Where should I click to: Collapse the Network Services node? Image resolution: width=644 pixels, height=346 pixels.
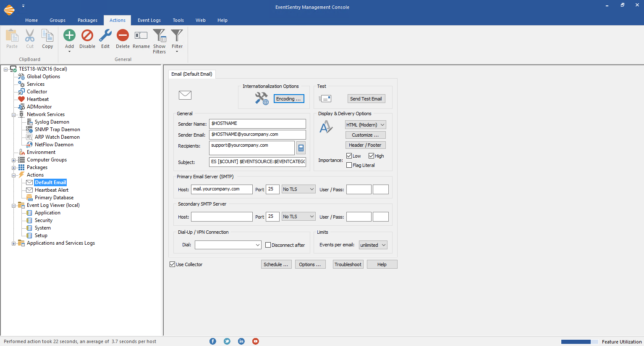(x=14, y=115)
